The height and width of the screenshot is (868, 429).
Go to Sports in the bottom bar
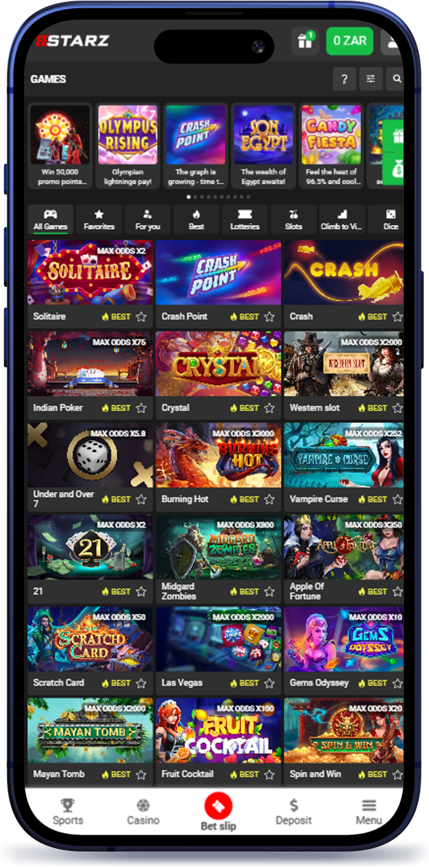67,812
